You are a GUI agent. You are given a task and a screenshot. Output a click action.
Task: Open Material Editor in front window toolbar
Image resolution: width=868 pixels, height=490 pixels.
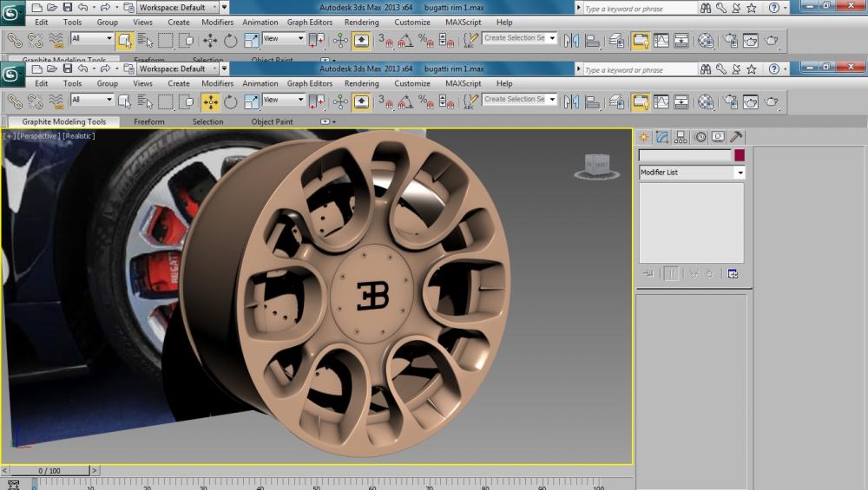705,101
